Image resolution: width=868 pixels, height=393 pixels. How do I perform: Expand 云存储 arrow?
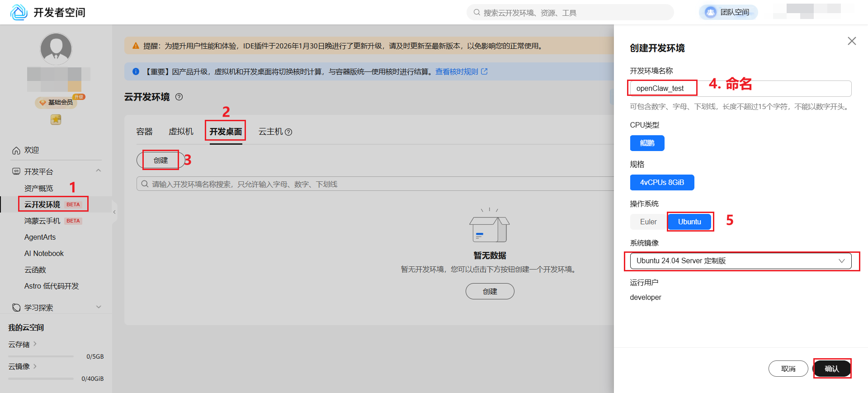pyautogui.click(x=35, y=344)
